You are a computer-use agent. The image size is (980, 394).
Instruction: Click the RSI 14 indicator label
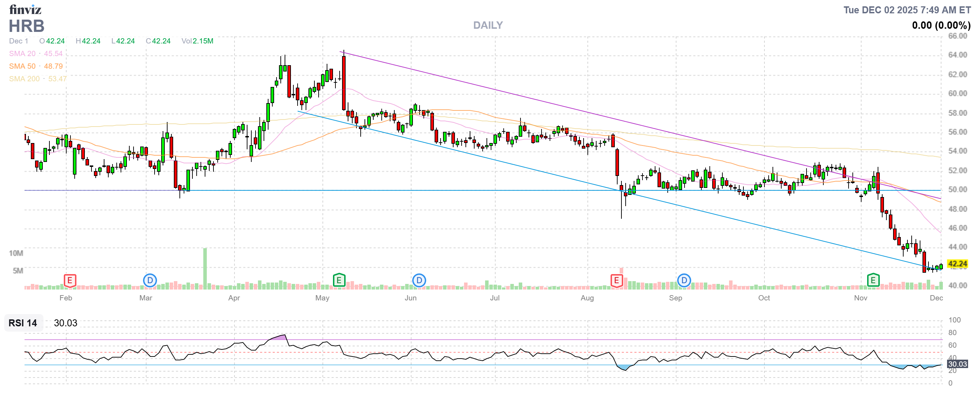coord(23,323)
